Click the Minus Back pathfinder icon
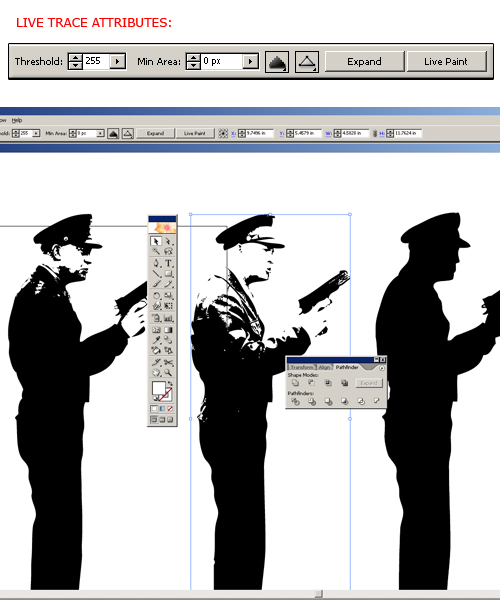 [377, 400]
